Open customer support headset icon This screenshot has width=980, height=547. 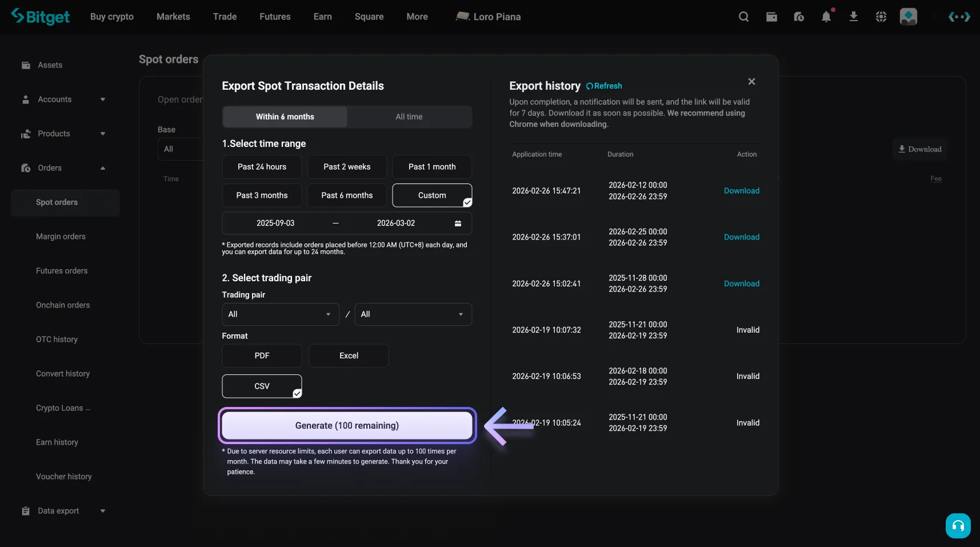pyautogui.click(x=958, y=526)
